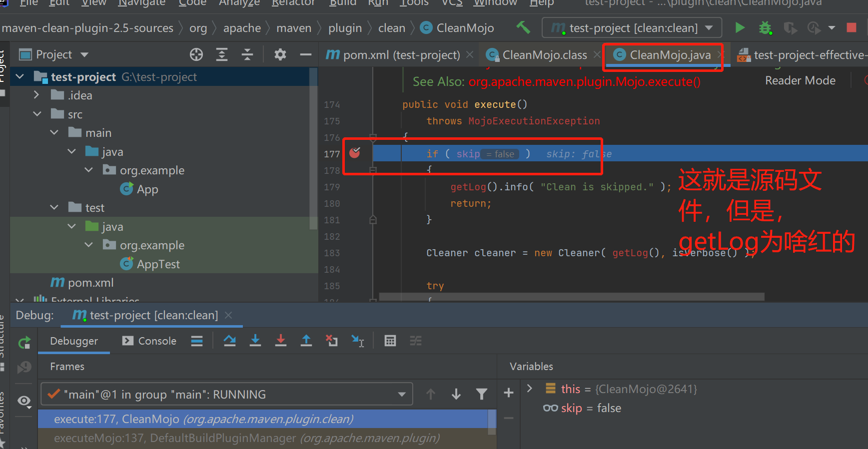Close the test-project clean:clean debug tab
The width and height of the screenshot is (868, 449).
tap(228, 315)
